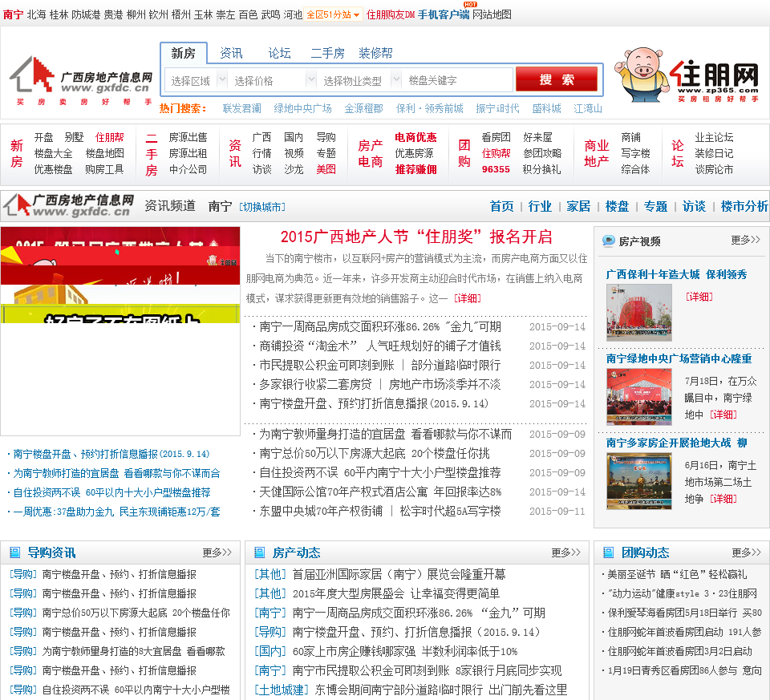The image size is (770, 700).
Task: Open the 家居 channel menu item
Action: point(578,206)
